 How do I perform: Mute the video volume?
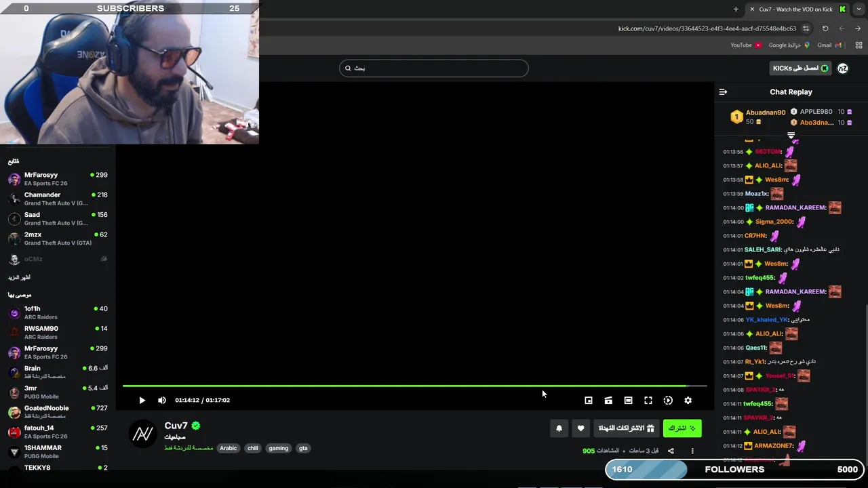(162, 400)
